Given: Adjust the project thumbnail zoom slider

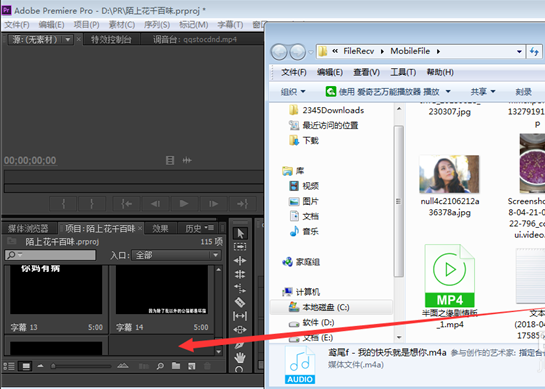Looking at the screenshot, I should [53, 366].
